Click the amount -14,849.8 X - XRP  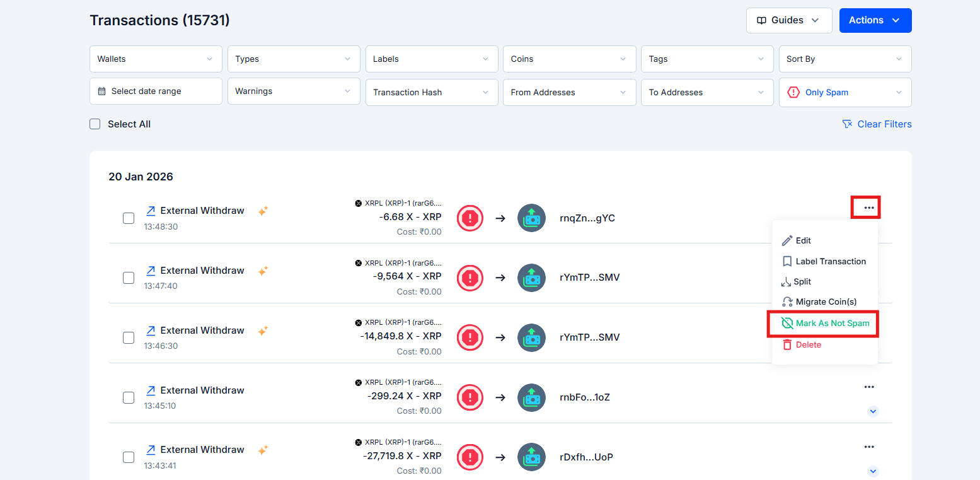401,336
